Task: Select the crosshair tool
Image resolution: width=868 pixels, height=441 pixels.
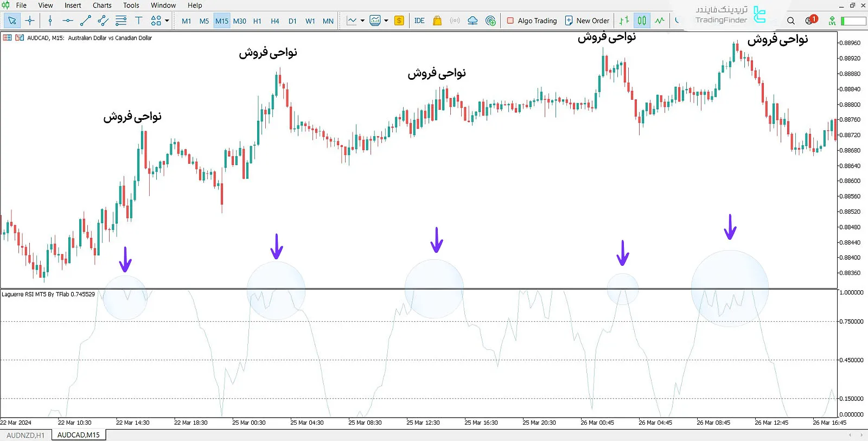Action: pyautogui.click(x=30, y=21)
